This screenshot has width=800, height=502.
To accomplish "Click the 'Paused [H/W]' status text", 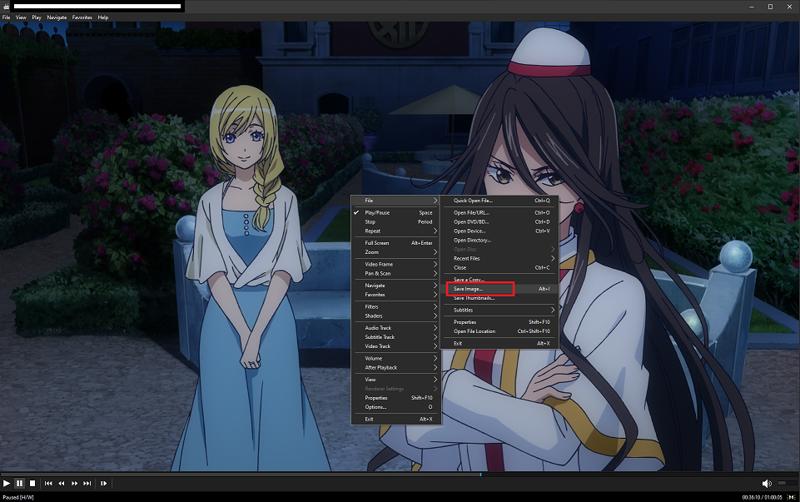I will tap(18, 497).
